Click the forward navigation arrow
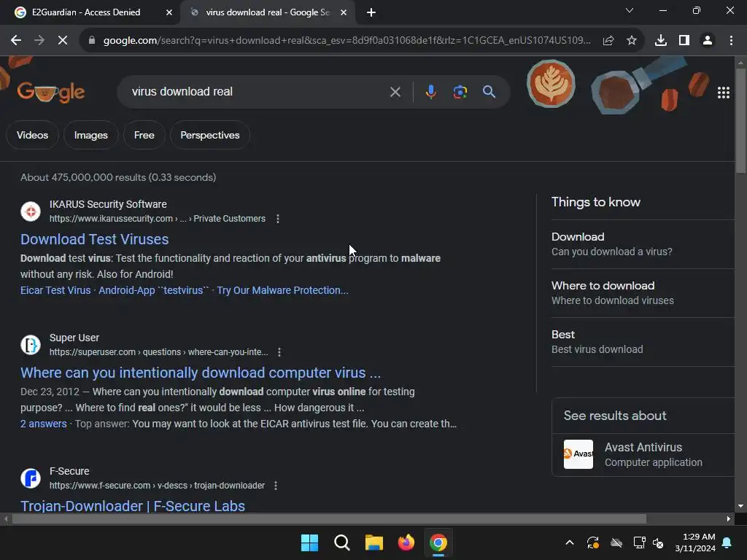747x560 pixels. 39,41
